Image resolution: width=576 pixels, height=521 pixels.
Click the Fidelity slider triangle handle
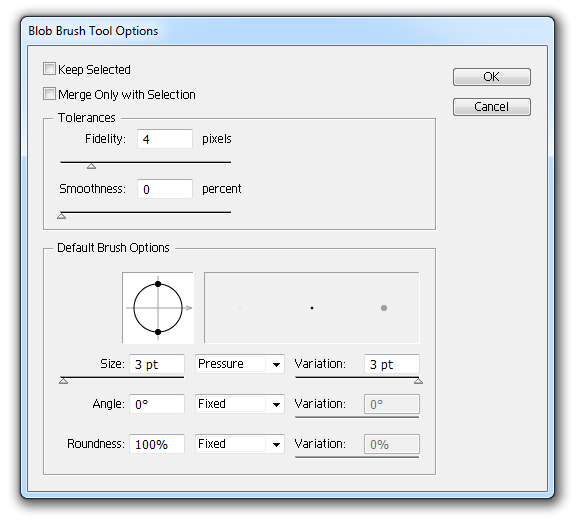pyautogui.click(x=91, y=166)
